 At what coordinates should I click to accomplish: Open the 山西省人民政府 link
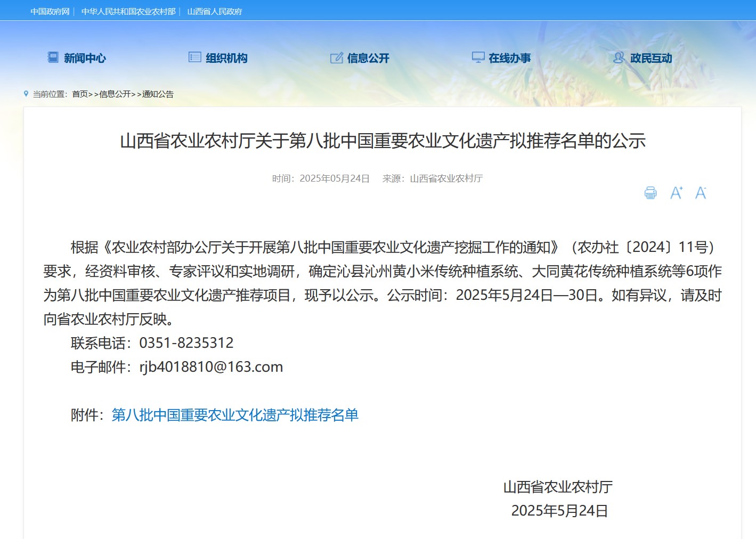[x=215, y=11]
